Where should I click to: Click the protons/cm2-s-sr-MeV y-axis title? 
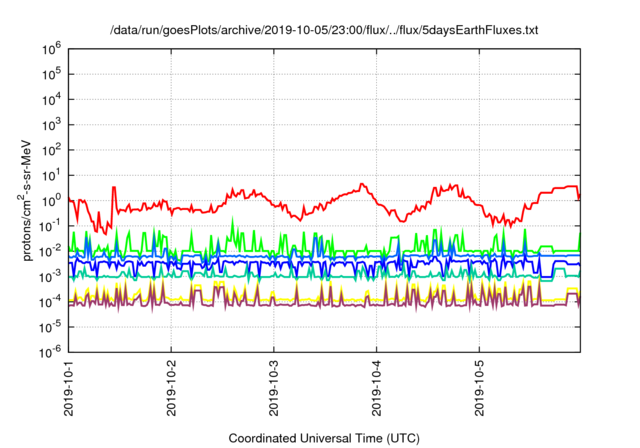(x=25, y=200)
